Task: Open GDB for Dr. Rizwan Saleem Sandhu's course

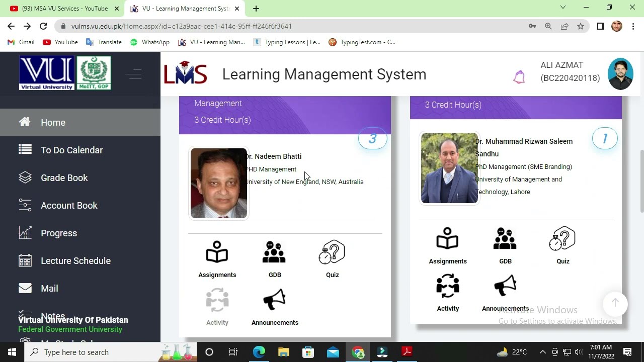Action: point(505,246)
